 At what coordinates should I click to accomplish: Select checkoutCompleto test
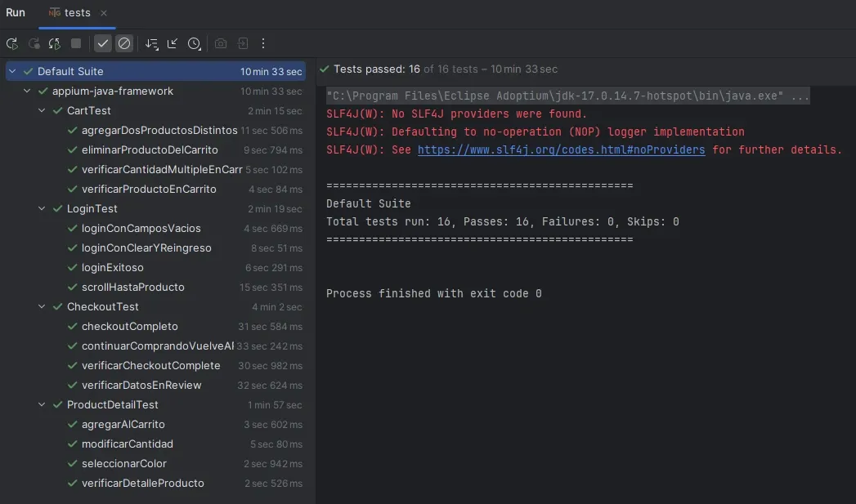click(155, 327)
